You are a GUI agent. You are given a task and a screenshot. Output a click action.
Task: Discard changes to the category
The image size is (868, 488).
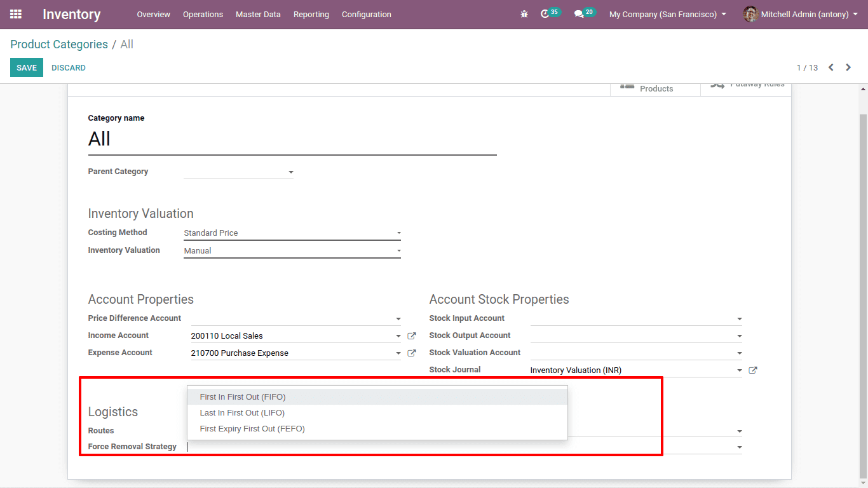coord(69,67)
